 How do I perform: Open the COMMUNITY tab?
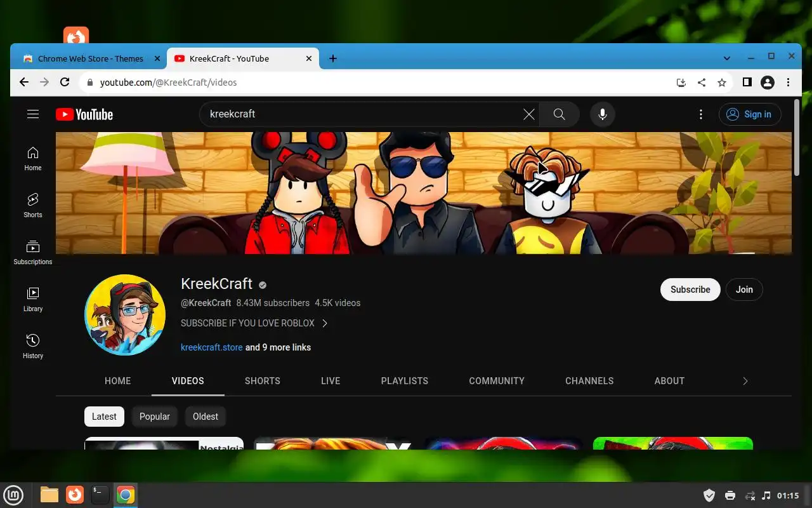(x=497, y=381)
